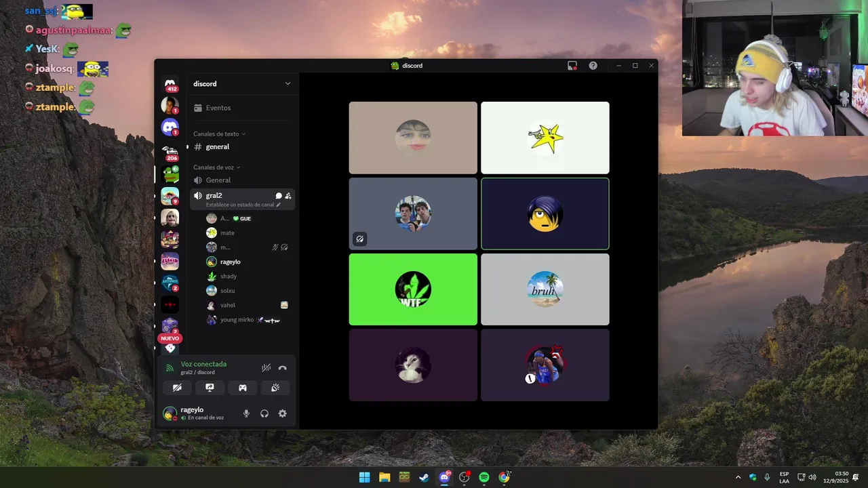Open the blue Discord logo server icon

coord(170,127)
